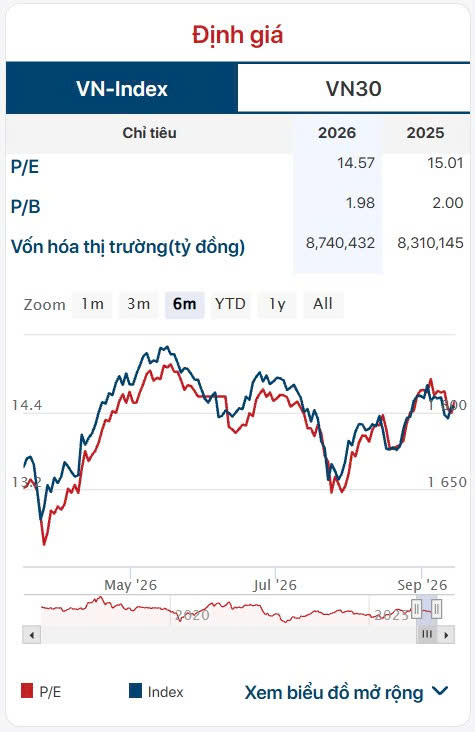Select the 1y zoom option
This screenshot has height=732, width=475.
tap(276, 304)
